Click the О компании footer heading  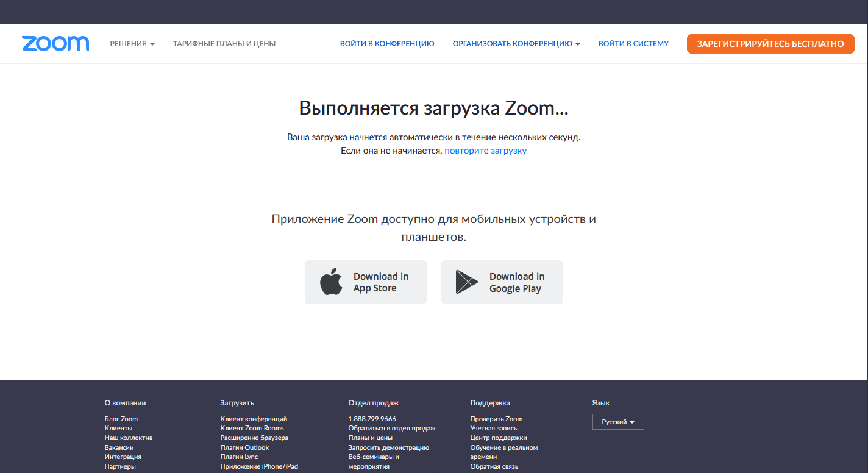[x=125, y=403]
